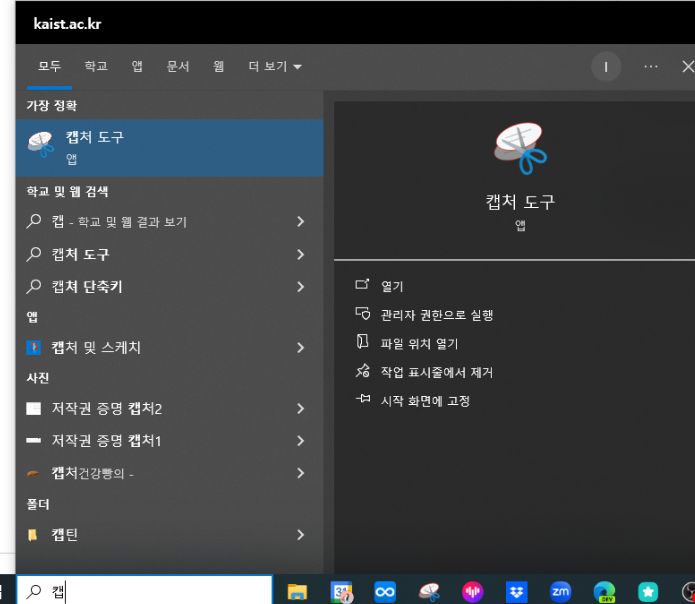Open Snipping Tool icon in the taskbar
Screen dimensions: 695x604
point(429,592)
